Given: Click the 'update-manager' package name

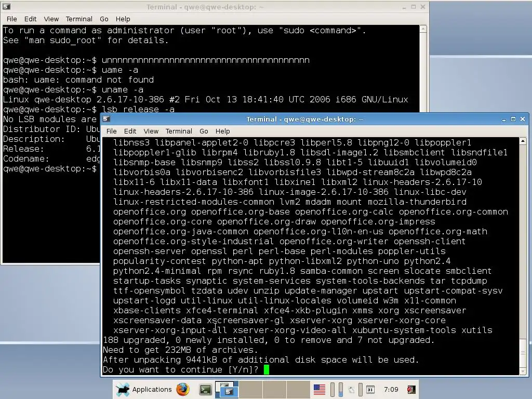Looking at the screenshot, I should pos(321,291).
